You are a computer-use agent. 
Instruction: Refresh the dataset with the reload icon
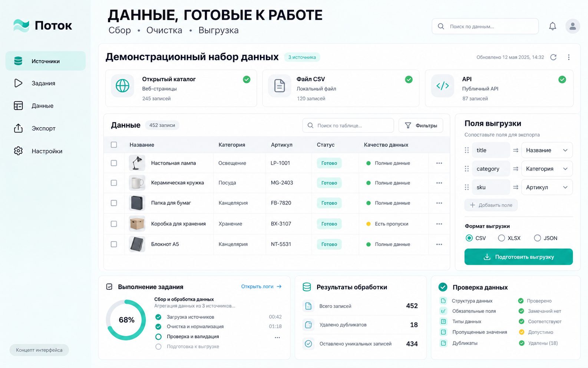pyautogui.click(x=554, y=57)
